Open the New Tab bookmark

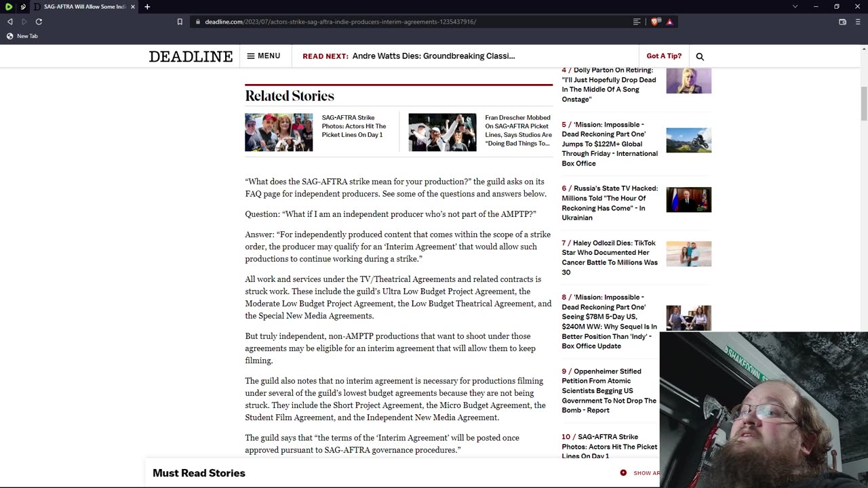22,36
